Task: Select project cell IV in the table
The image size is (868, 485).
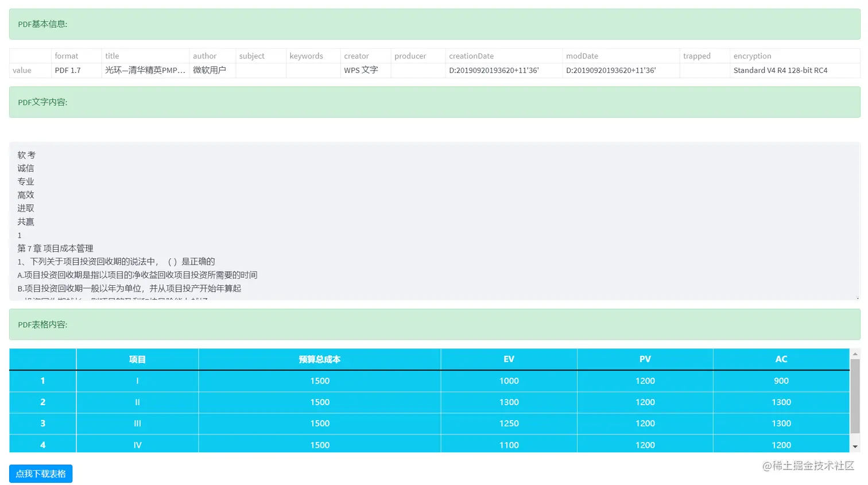Action: pyautogui.click(x=137, y=445)
